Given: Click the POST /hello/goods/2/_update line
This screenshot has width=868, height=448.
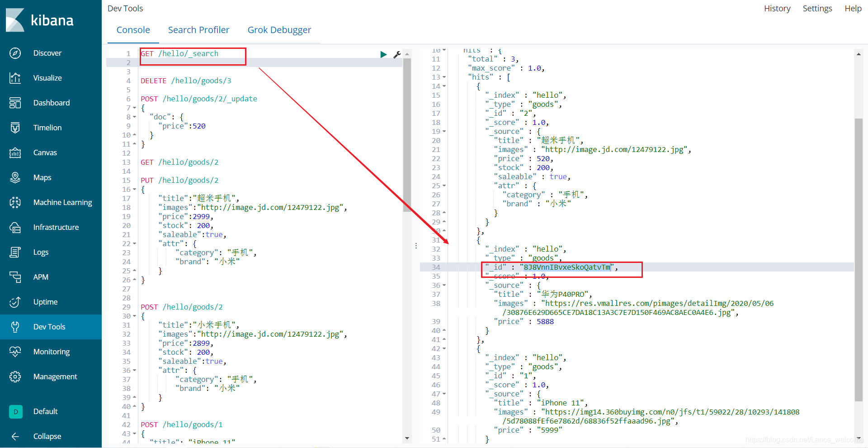Looking at the screenshot, I should 199,99.
